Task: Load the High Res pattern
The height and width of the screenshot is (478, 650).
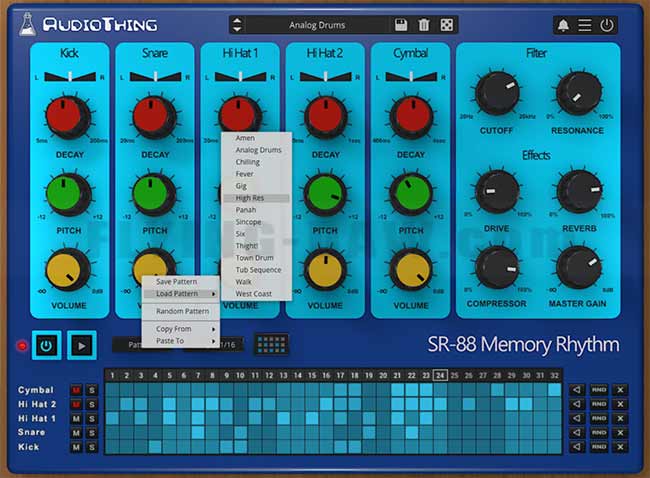Action: click(x=256, y=198)
